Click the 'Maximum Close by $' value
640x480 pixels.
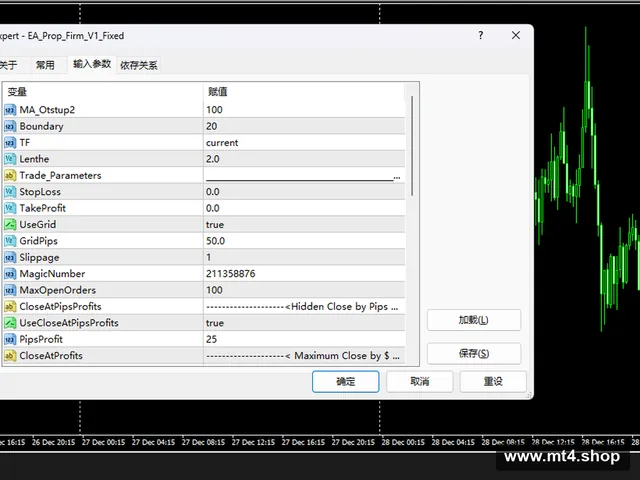(304, 356)
